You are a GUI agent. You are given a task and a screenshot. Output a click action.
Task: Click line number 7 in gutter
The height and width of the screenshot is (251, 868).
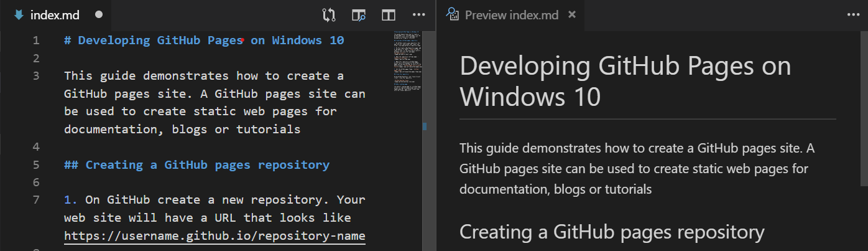pos(35,200)
